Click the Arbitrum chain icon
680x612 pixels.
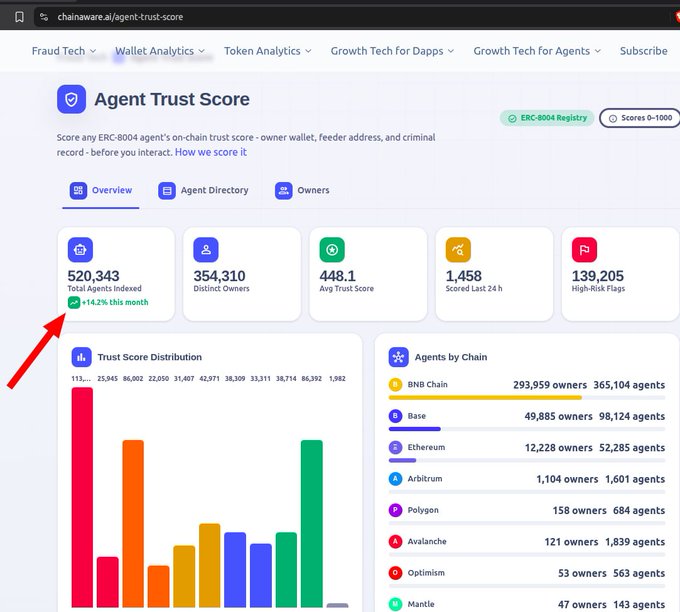395,479
